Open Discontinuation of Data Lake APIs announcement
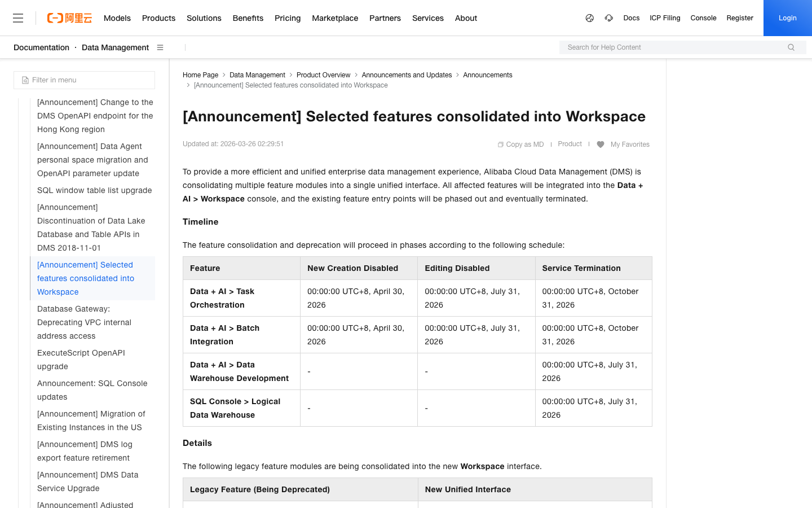 91,227
